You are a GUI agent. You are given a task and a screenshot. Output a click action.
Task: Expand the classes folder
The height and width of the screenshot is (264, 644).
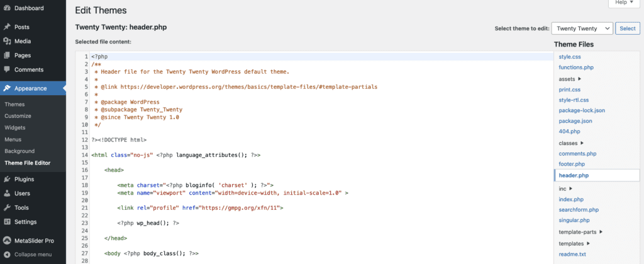[x=571, y=143]
